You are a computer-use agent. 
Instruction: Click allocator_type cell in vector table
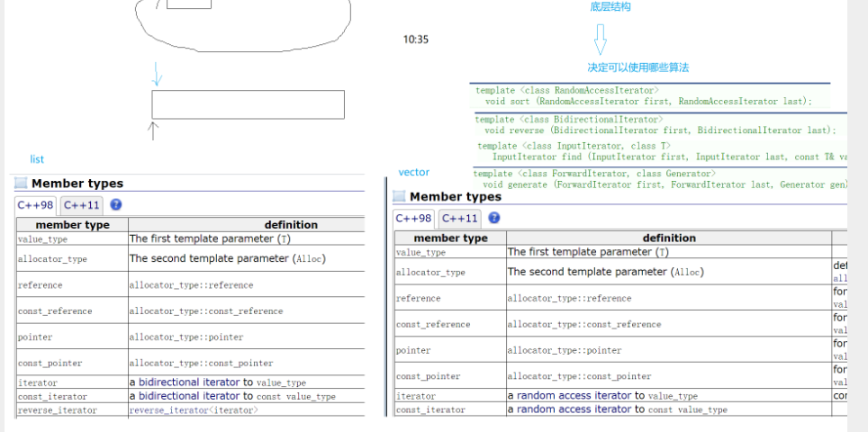coord(450,272)
